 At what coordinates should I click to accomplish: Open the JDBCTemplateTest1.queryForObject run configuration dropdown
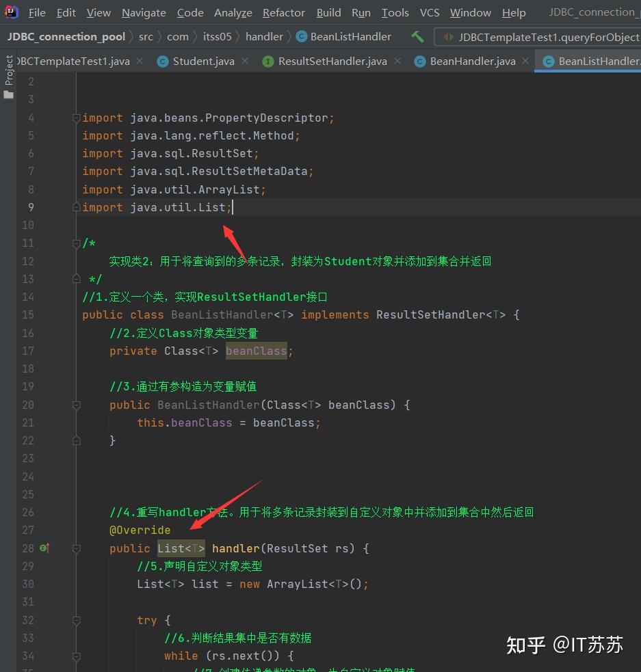click(540, 36)
